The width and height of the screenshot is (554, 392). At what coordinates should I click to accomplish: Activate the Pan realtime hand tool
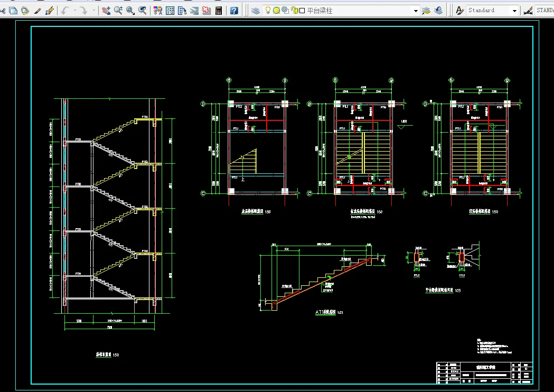(106, 11)
